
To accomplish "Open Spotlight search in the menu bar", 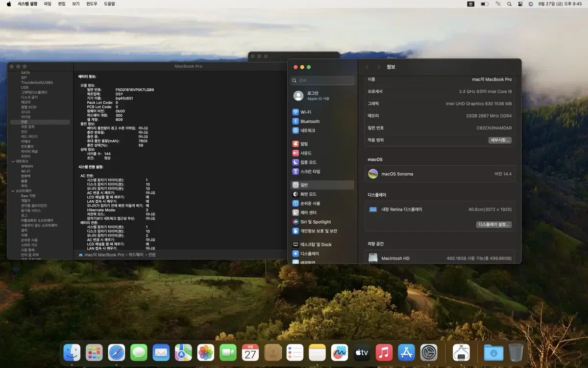I will tap(509, 4).
